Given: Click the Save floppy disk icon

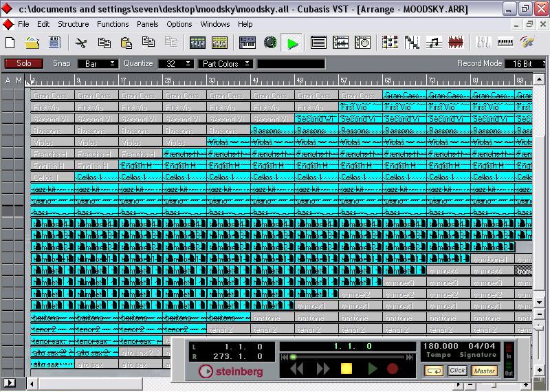Looking at the screenshot, I should pyautogui.click(x=54, y=43).
